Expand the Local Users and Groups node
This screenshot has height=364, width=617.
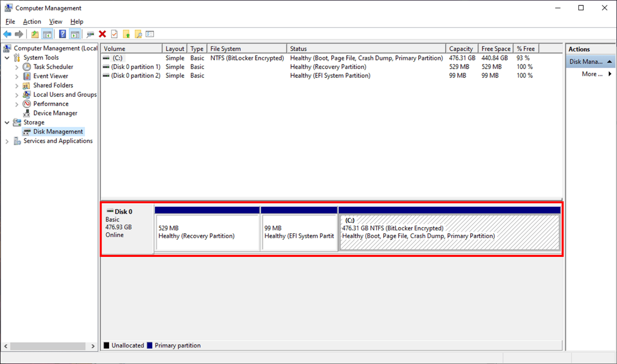click(x=17, y=94)
